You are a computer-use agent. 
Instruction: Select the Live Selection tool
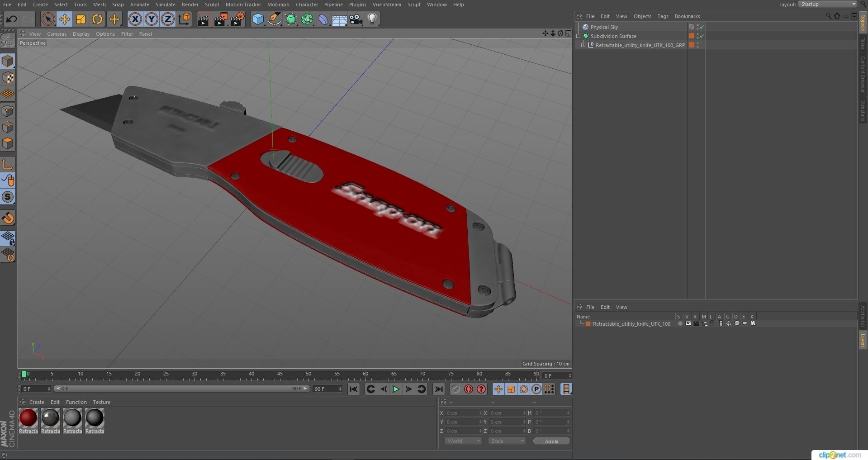tap(48, 19)
